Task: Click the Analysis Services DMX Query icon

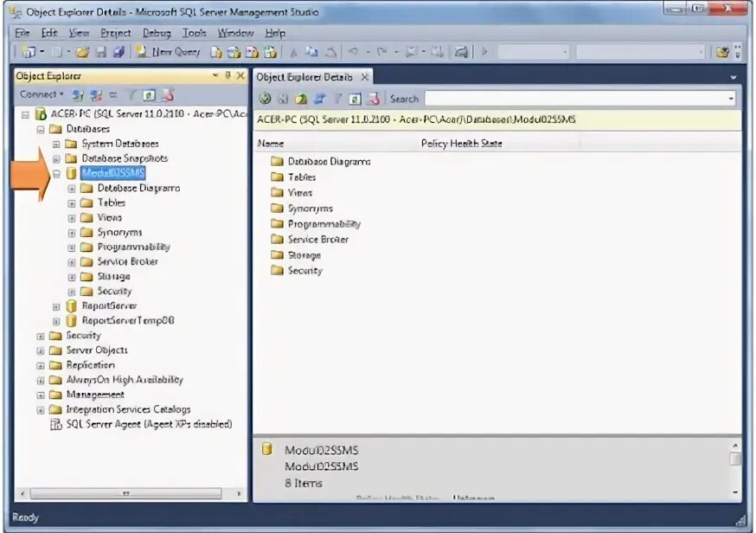Action: click(253, 52)
